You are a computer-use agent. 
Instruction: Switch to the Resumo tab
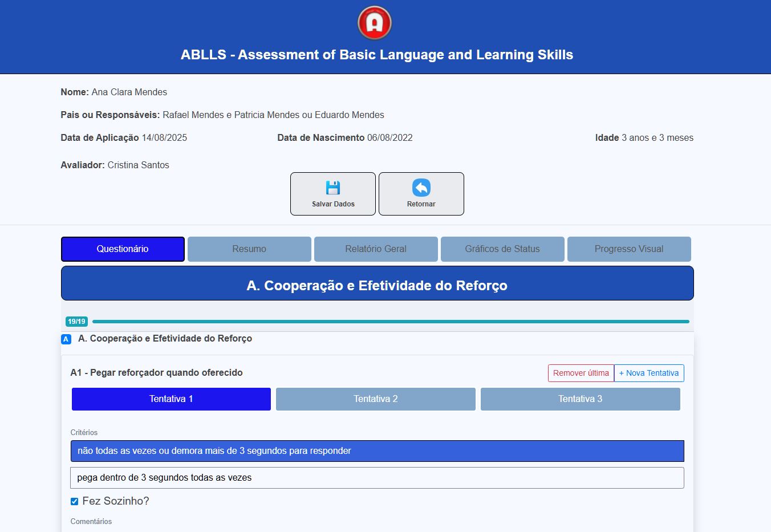point(249,249)
